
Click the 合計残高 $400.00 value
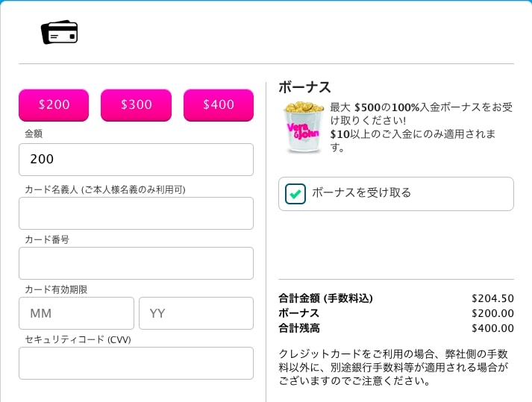492,328
